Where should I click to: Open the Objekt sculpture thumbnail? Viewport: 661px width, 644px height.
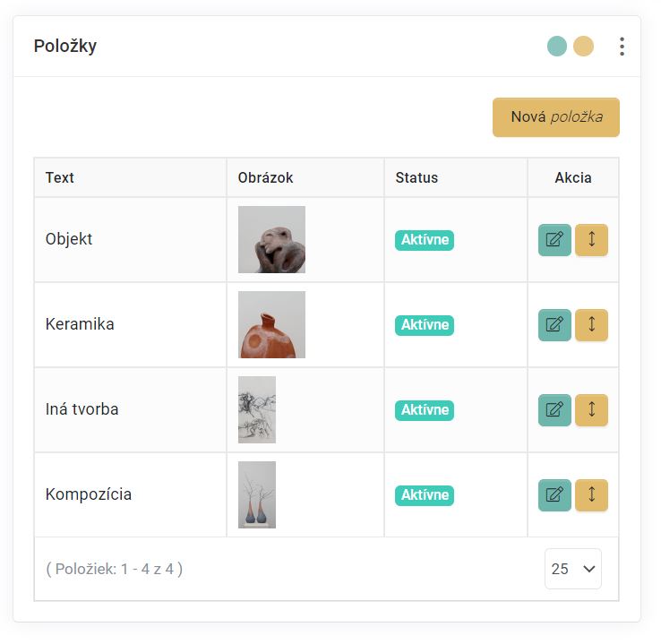(x=271, y=239)
